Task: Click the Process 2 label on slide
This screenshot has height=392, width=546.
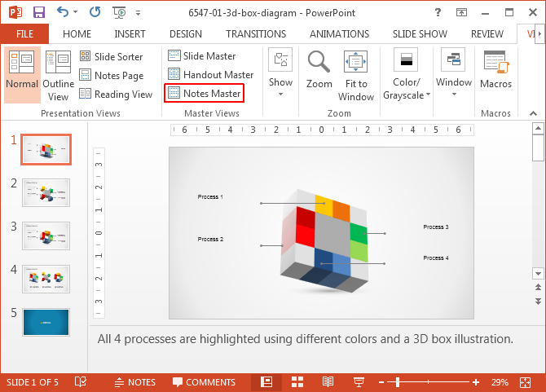Action: pos(210,239)
